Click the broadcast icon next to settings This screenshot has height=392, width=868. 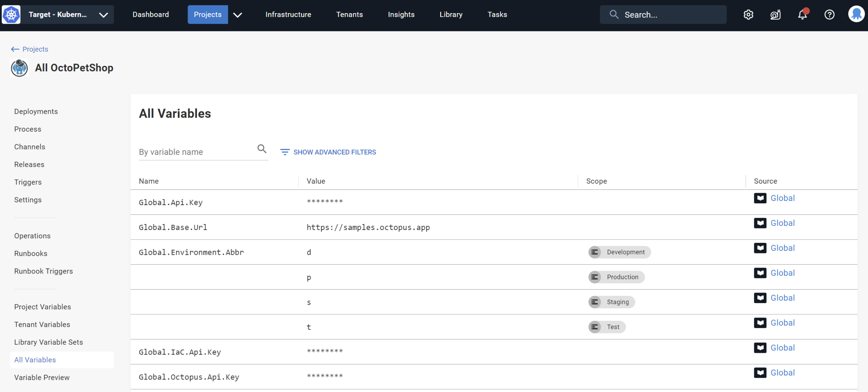(775, 15)
